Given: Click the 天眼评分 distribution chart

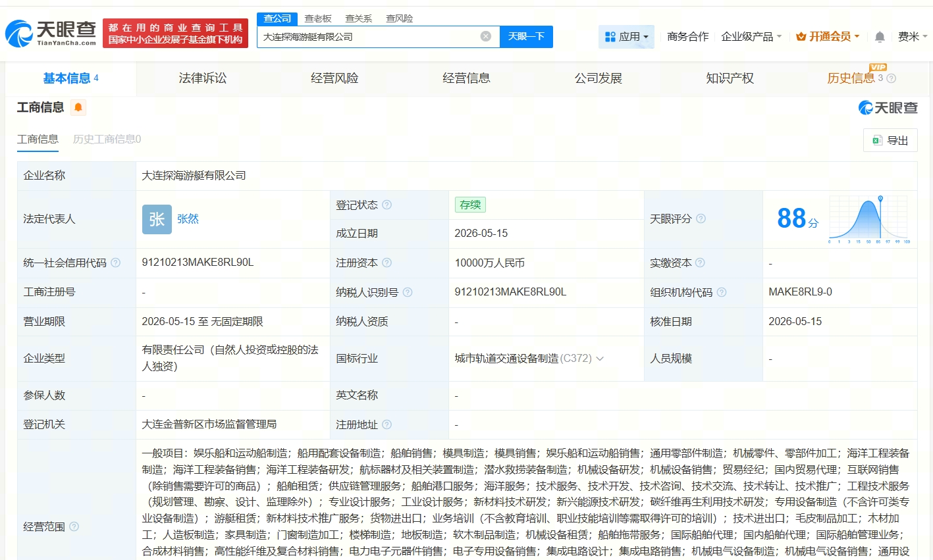Looking at the screenshot, I should (869, 220).
